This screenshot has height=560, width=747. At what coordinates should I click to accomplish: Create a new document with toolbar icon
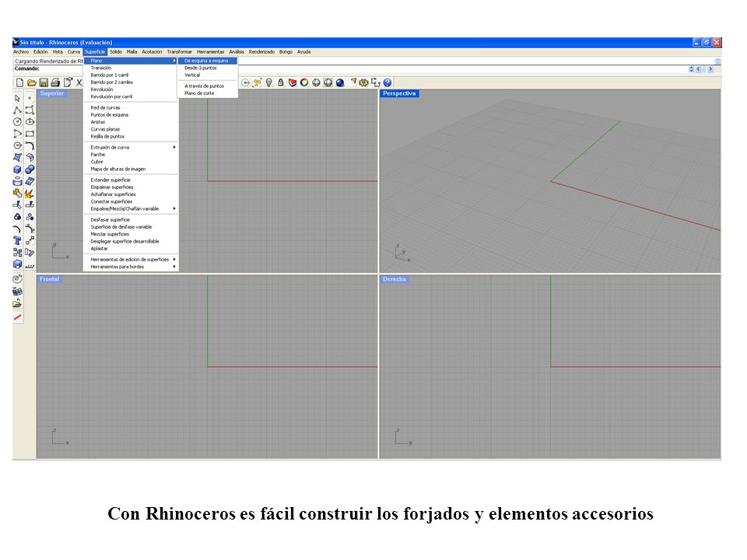(19, 83)
